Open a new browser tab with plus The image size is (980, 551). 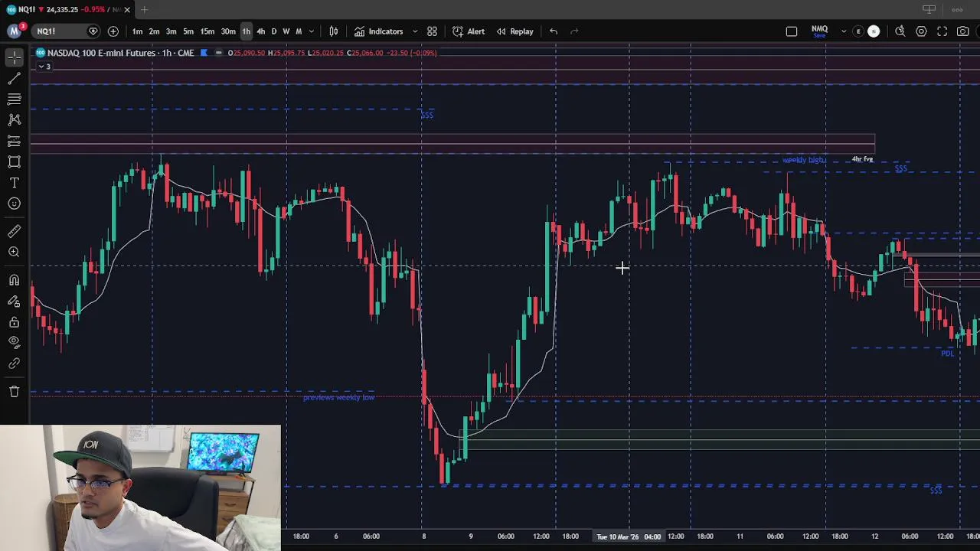click(x=144, y=9)
